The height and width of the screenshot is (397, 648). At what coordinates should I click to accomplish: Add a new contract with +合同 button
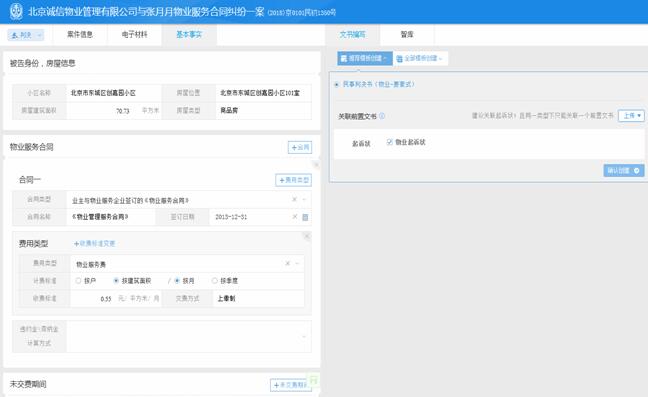[x=300, y=147]
